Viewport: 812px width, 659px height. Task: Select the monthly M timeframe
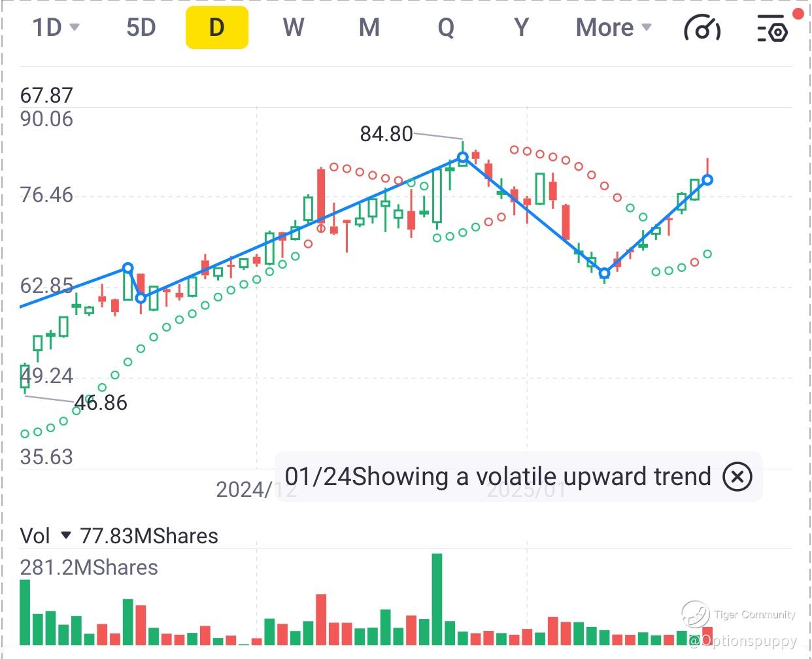tap(369, 27)
